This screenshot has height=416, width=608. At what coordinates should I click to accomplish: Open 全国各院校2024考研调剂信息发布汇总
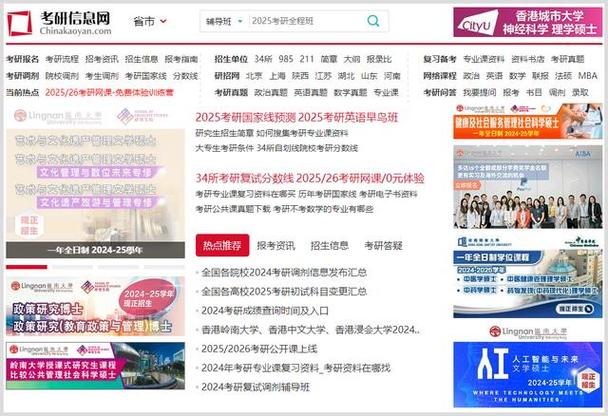284,272
